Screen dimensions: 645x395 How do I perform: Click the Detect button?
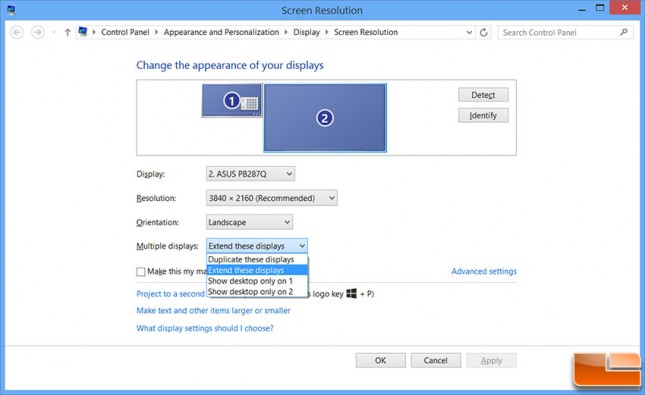coord(483,95)
